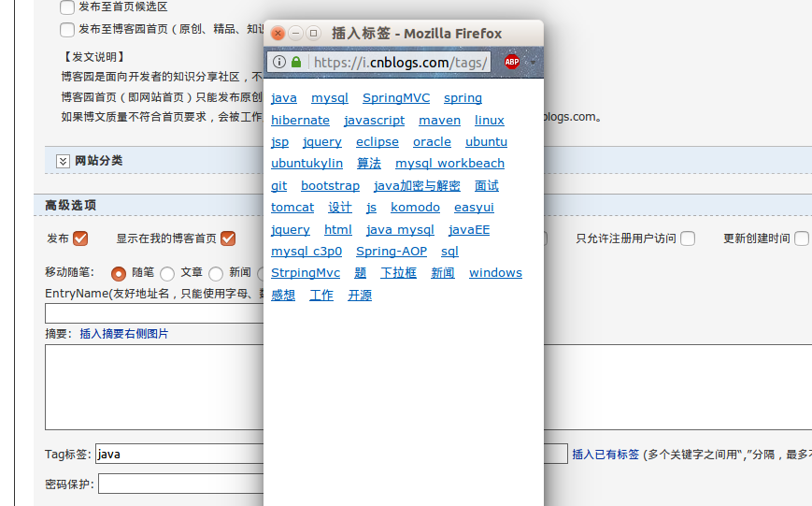The height and width of the screenshot is (506, 812).
Task: Insert the 开源 tag
Action: pyautogui.click(x=360, y=295)
